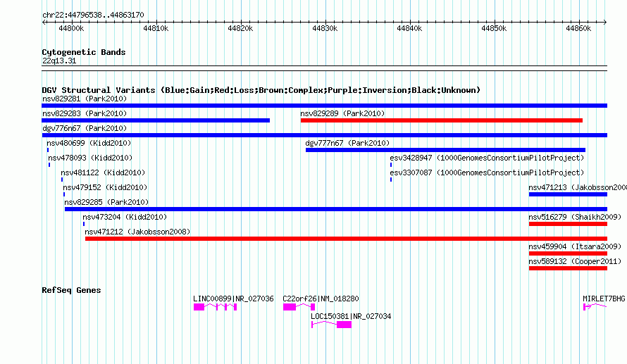The width and height of the screenshot is (627, 364).
Task: Click the nsv479152 (Kidd2010) label
Action: coord(105,187)
